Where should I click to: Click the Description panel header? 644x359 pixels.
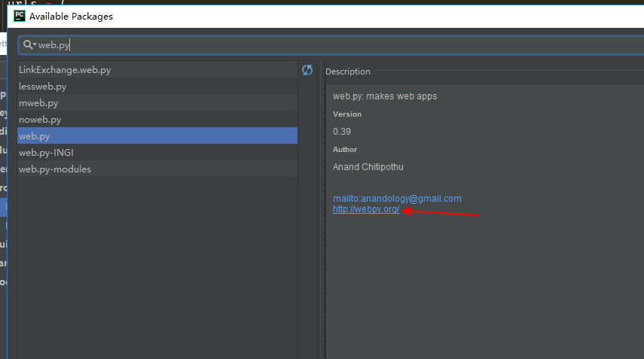pos(348,71)
